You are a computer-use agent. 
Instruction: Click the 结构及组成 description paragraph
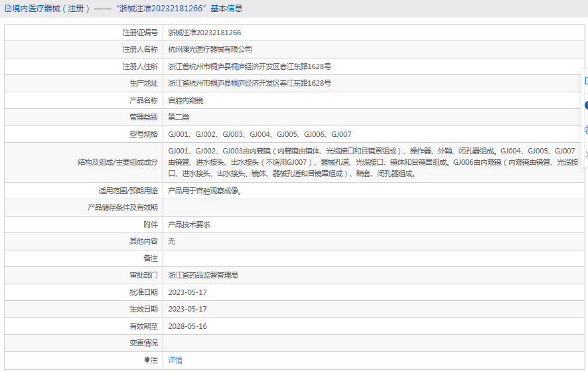pos(373,162)
